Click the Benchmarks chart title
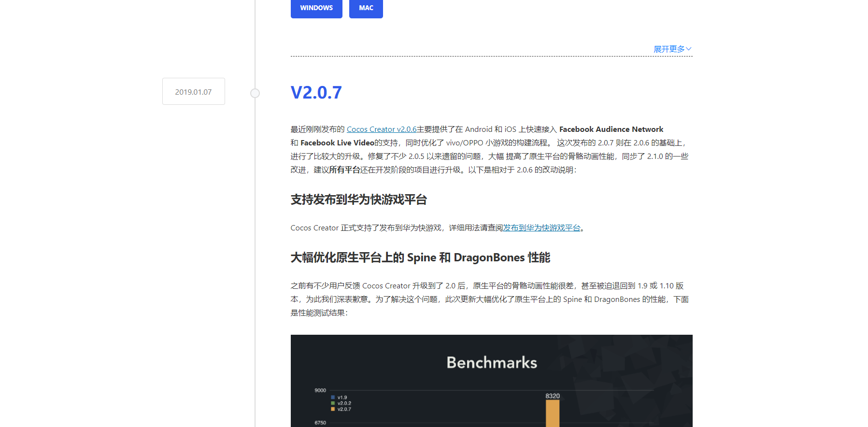This screenshot has height=427, width=868. click(x=492, y=362)
